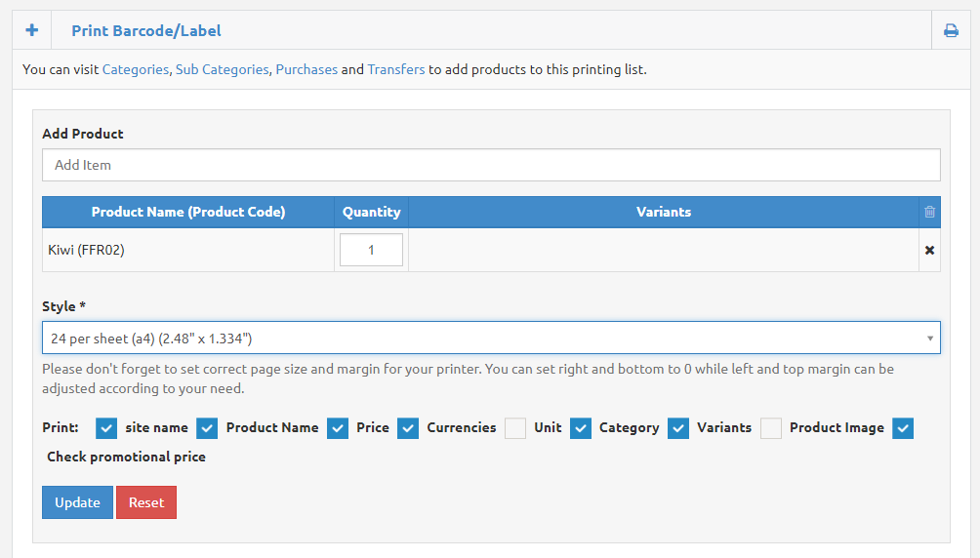
Task: Uncheck the Product Name checkbox
Action: coord(207,428)
